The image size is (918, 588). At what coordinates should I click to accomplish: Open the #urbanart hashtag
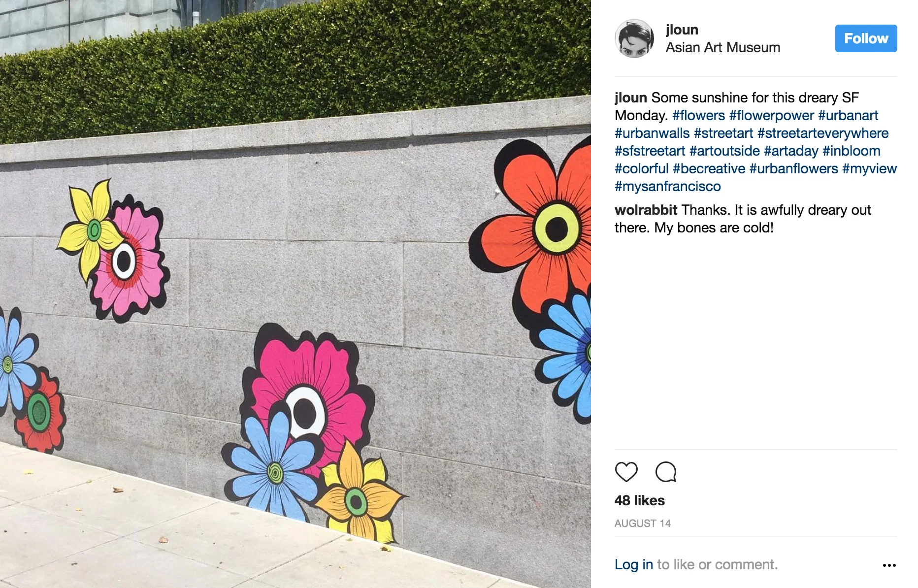pyautogui.click(x=848, y=115)
